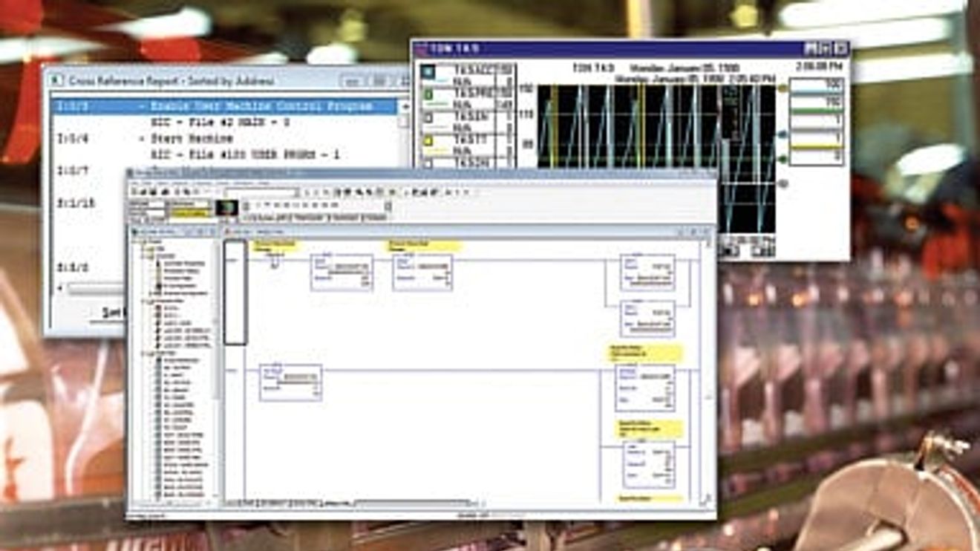
Task: Open the long dropdown box in ladder window toolbar
Action: tap(263, 193)
